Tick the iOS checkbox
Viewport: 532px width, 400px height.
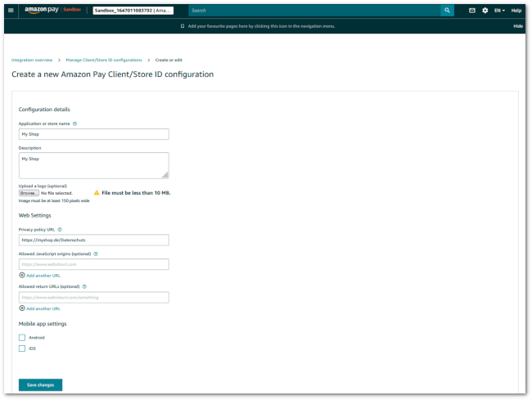(x=22, y=348)
